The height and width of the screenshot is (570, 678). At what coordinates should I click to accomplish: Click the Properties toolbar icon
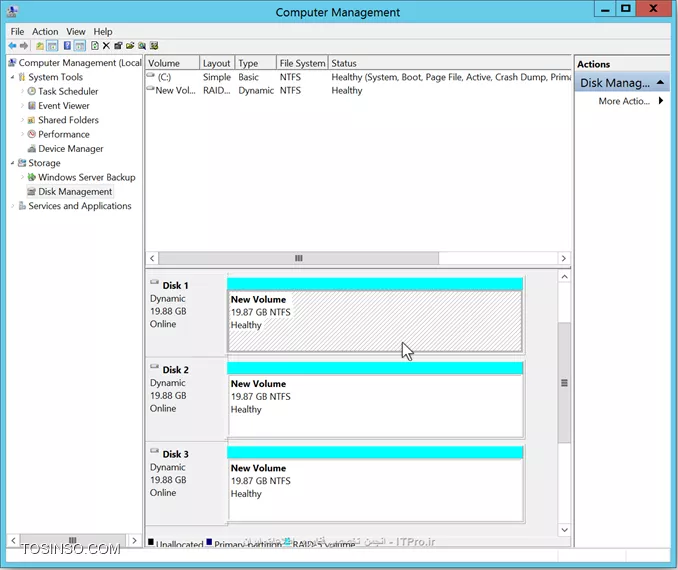click(118, 45)
